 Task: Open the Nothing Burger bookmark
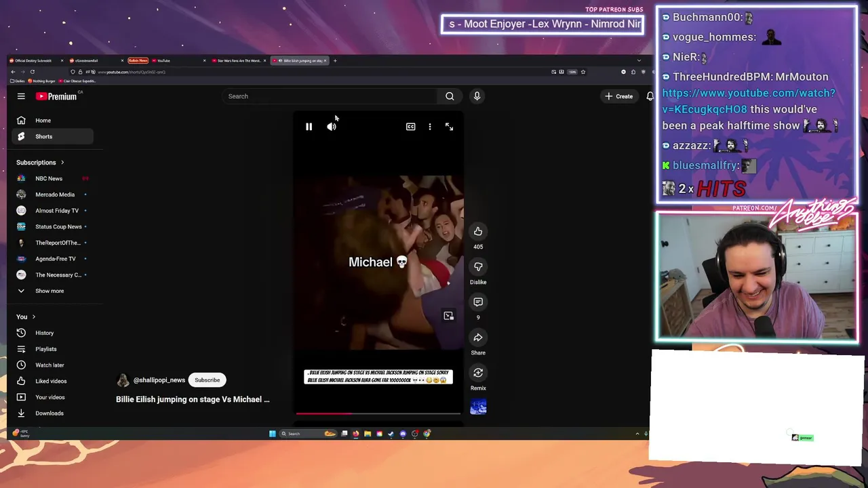[41, 81]
